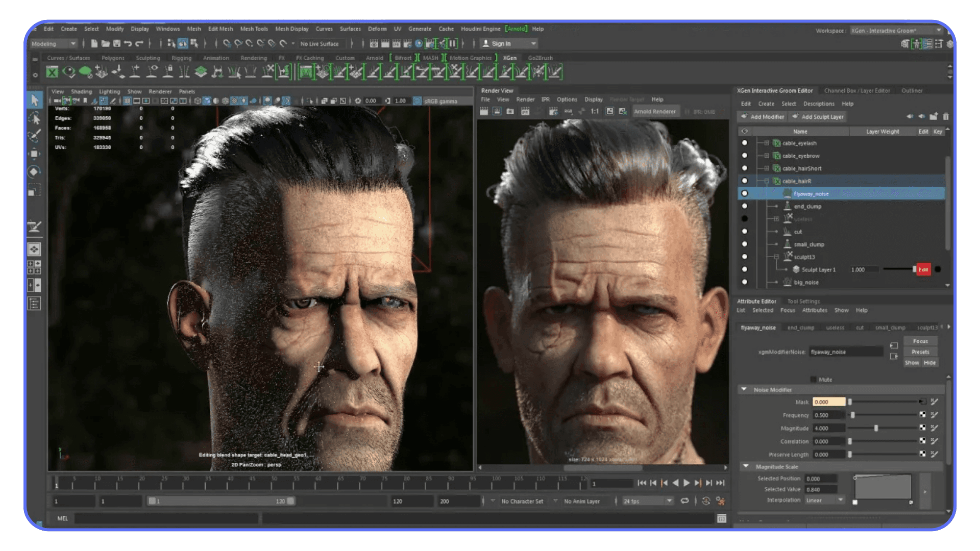Click the load attributes input connection icon

click(894, 346)
